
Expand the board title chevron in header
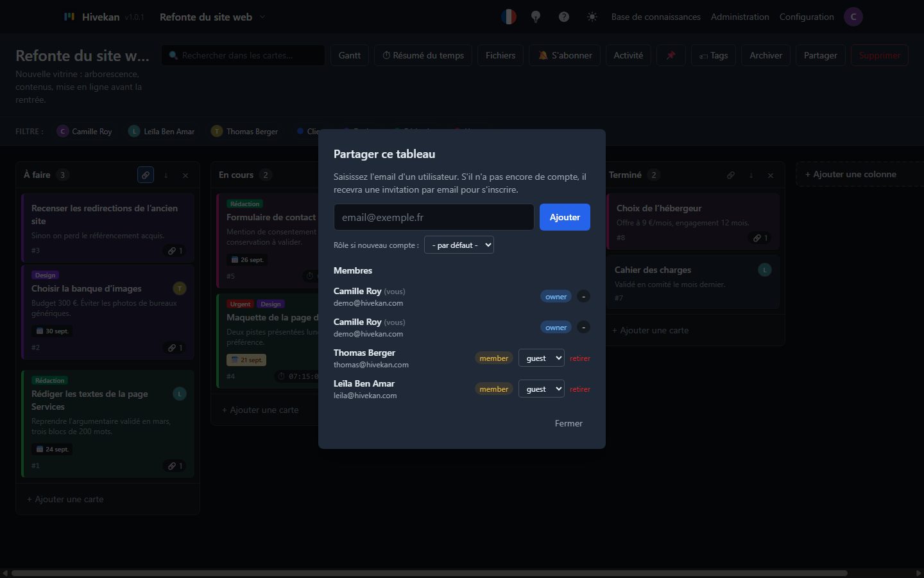click(262, 17)
